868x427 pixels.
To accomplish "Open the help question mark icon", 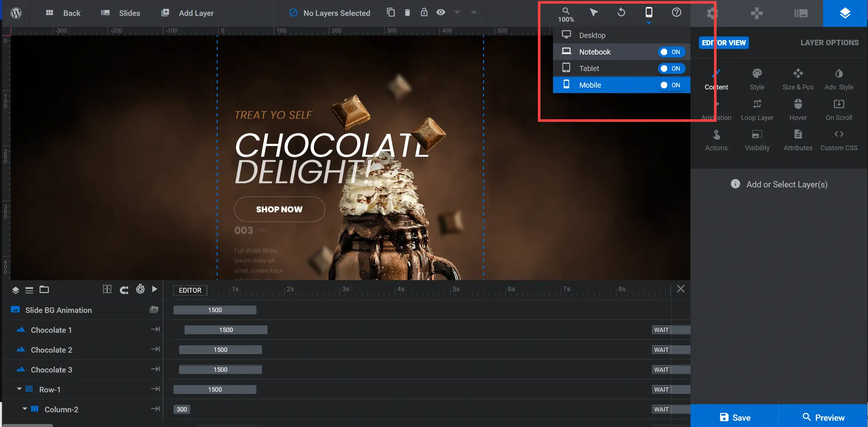I will click(x=676, y=13).
